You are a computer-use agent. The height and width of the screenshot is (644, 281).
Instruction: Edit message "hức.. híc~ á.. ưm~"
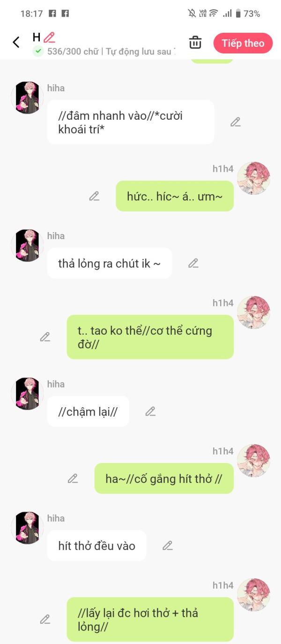point(94,196)
